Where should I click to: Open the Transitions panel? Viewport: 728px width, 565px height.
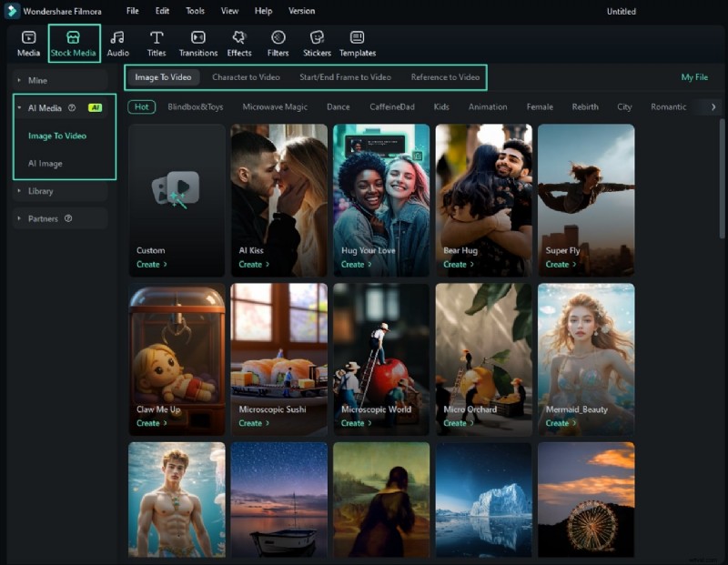[197, 42]
